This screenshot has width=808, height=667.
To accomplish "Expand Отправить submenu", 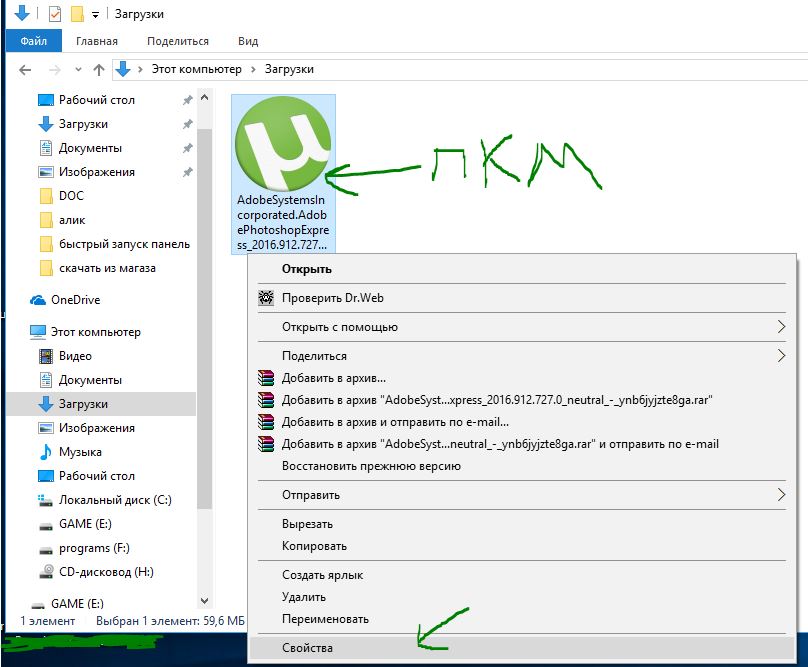I will [522, 495].
